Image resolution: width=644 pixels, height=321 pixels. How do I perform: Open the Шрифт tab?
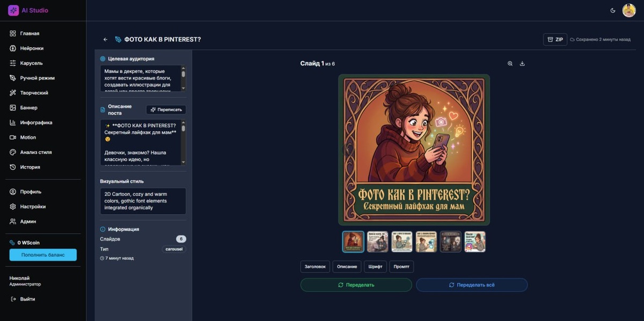(x=376, y=266)
